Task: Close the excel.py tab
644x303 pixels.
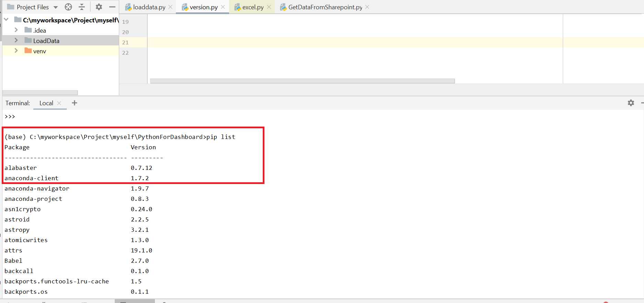Action: (269, 7)
